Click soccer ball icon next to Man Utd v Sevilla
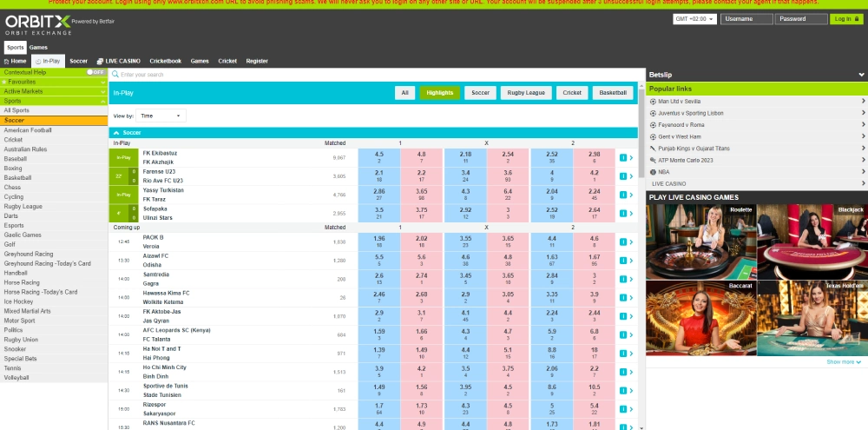Image resolution: width=868 pixels, height=430 pixels. pos(653,101)
